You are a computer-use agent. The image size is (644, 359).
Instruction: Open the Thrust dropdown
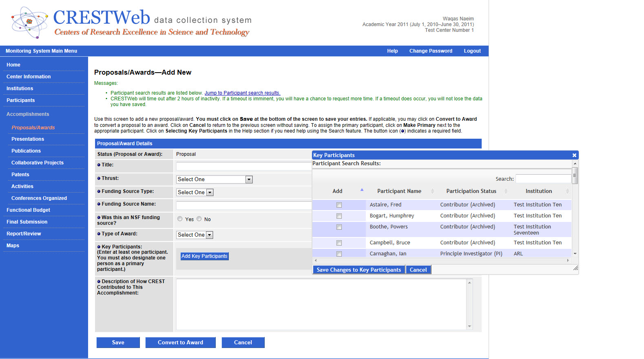point(249,179)
